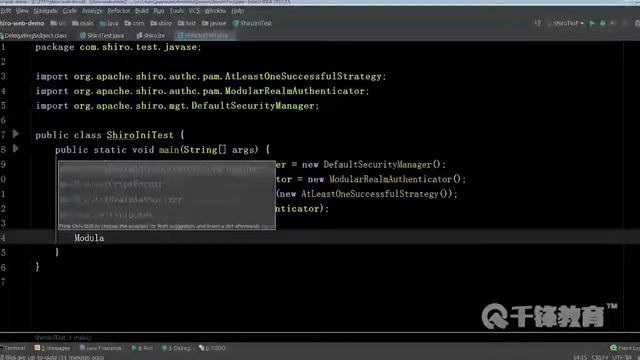Viewport: 640px width, 360px height.
Task: Switch to shiro.ini tab
Action: click(151, 36)
